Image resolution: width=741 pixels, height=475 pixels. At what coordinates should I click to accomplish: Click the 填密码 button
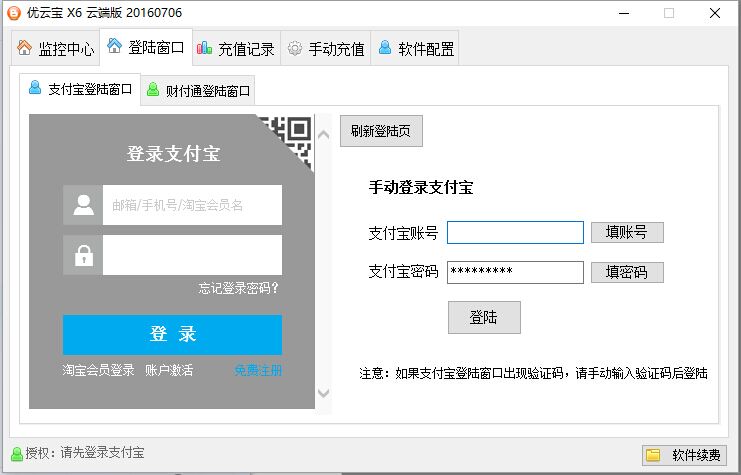point(627,272)
